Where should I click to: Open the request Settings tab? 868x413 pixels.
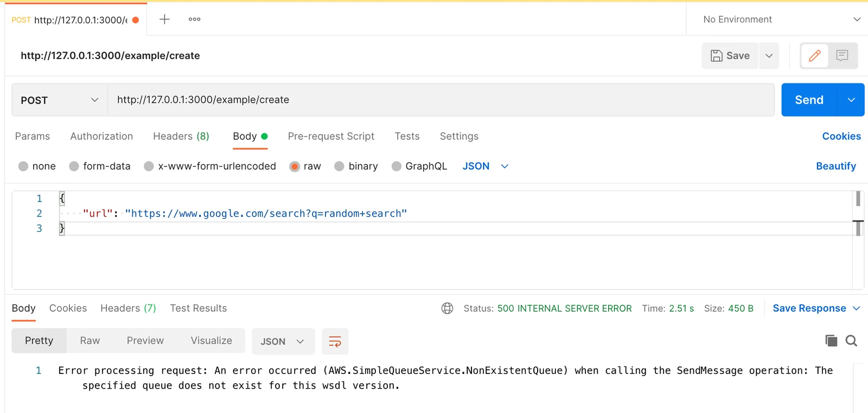pyautogui.click(x=459, y=137)
